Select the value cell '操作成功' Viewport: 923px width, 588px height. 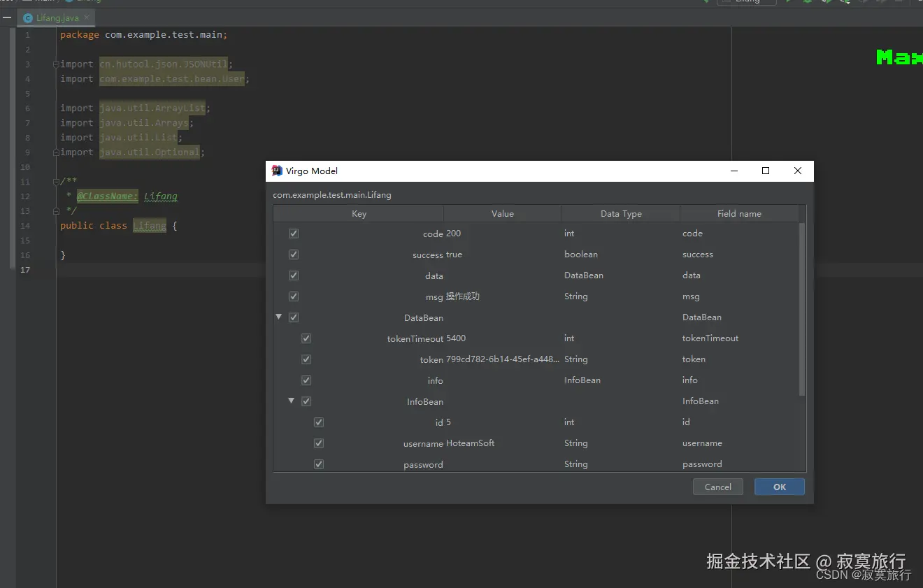(463, 296)
